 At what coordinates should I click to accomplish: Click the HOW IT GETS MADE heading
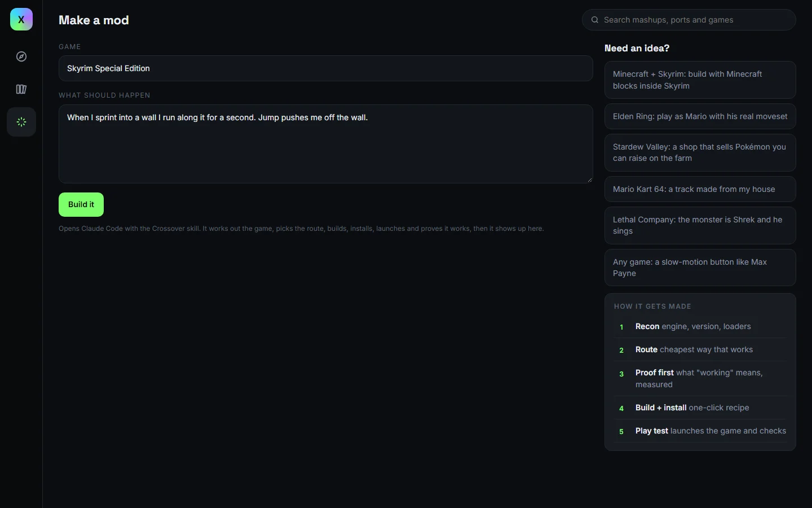click(652, 306)
